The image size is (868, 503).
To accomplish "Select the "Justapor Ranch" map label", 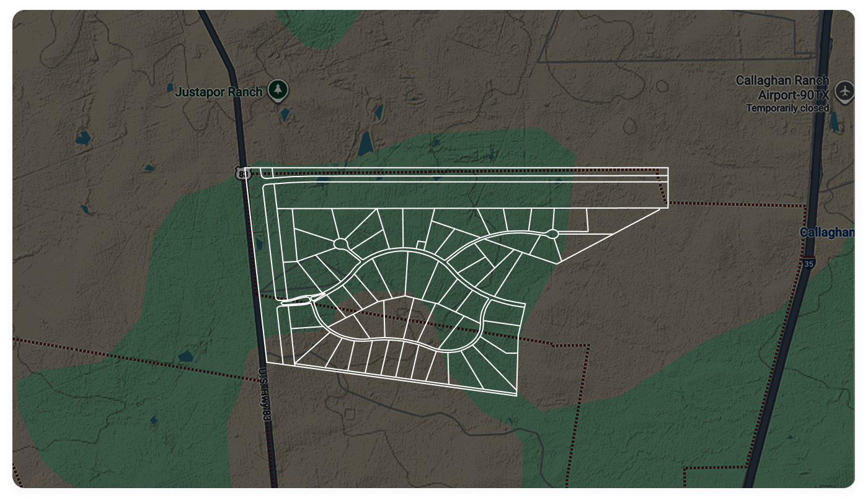I will tap(219, 92).
